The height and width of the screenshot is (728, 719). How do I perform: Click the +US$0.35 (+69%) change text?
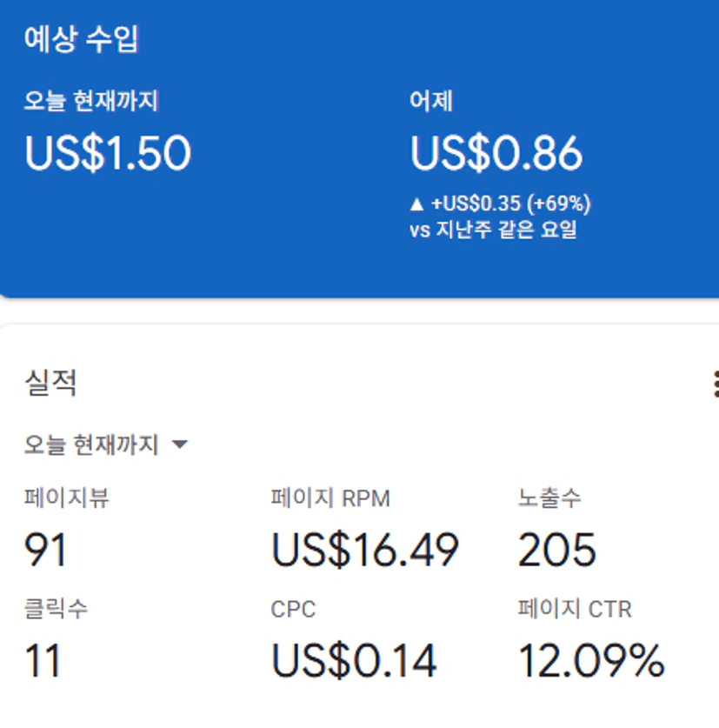[511, 204]
